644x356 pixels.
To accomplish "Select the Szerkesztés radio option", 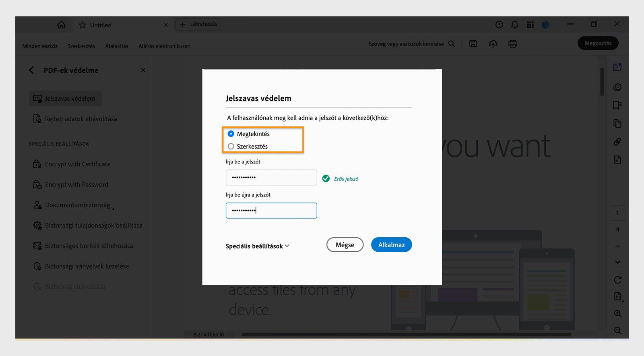I will 231,146.
